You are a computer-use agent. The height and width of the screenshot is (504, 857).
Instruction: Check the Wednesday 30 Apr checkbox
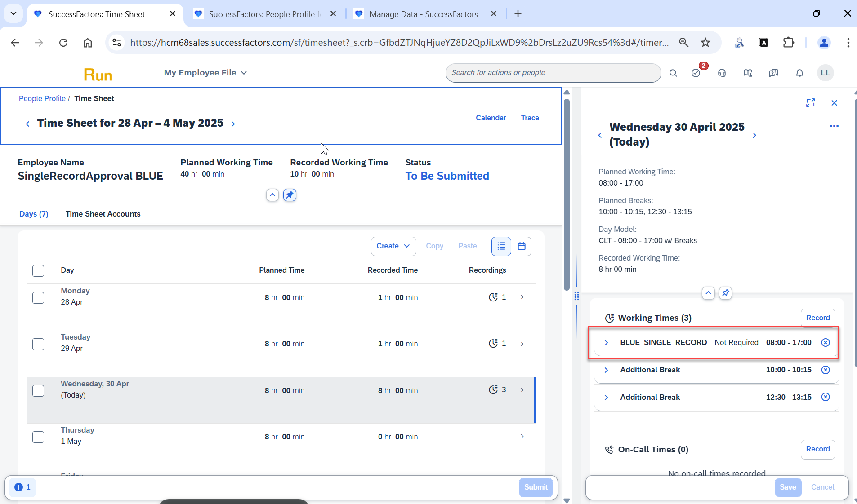click(x=38, y=391)
